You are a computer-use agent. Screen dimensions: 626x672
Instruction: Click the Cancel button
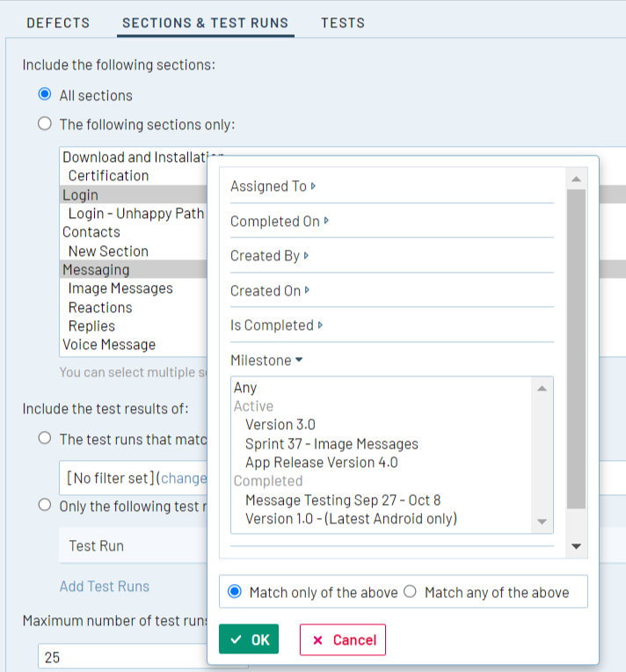(x=343, y=639)
